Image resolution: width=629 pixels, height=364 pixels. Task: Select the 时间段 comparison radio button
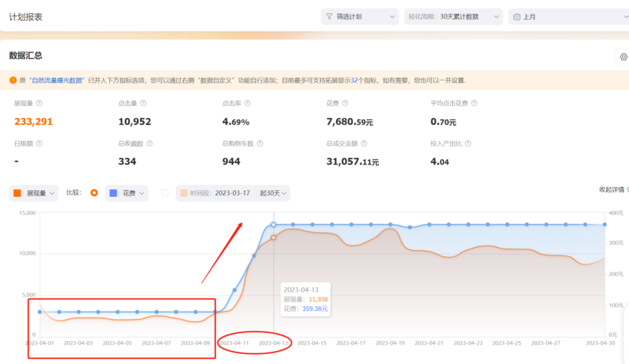pyautogui.click(x=165, y=193)
